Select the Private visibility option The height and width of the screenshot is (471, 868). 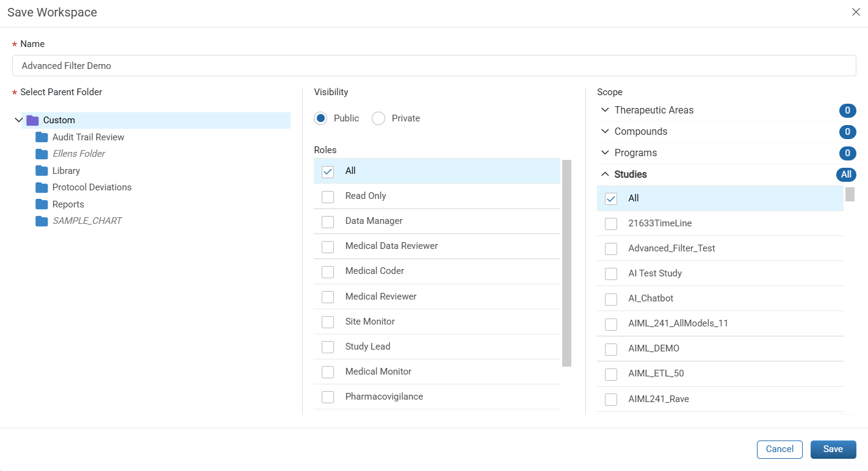378,118
